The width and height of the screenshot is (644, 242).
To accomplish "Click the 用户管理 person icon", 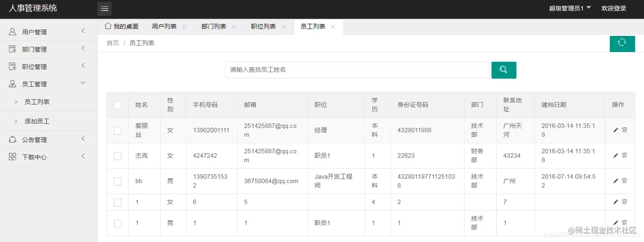I will (12, 32).
